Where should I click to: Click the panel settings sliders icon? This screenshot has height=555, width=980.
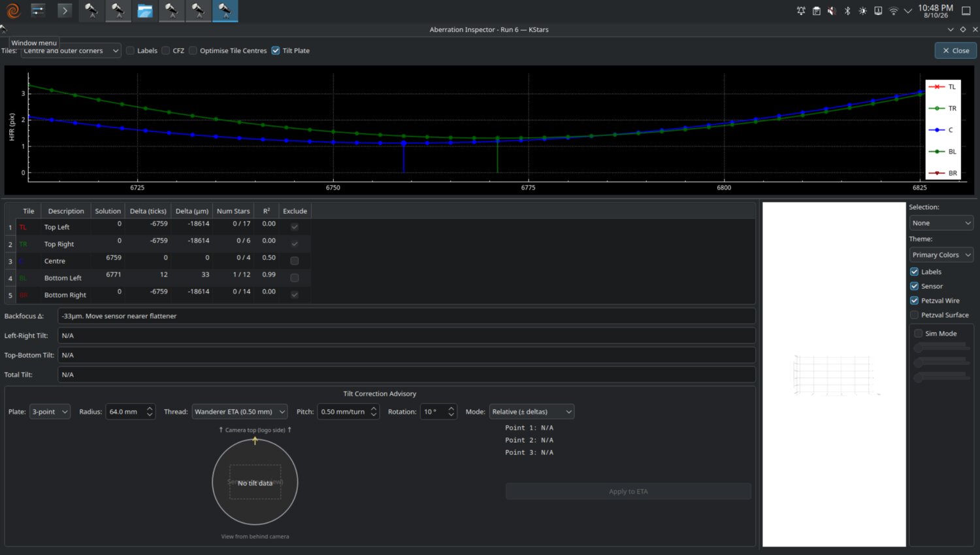click(x=38, y=10)
